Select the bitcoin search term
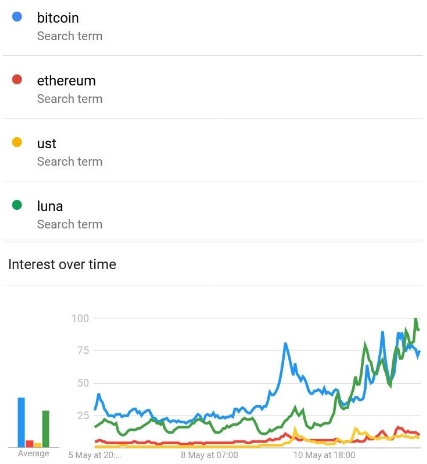 (x=213, y=27)
